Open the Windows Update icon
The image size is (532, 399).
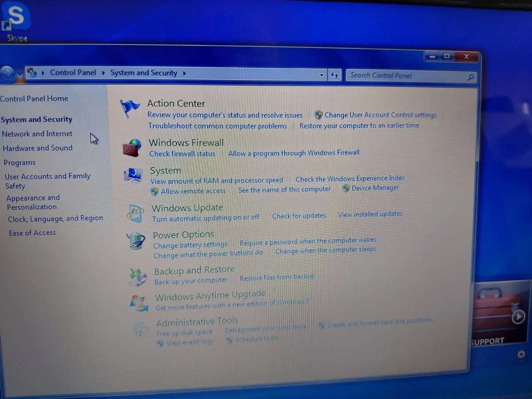click(x=135, y=213)
